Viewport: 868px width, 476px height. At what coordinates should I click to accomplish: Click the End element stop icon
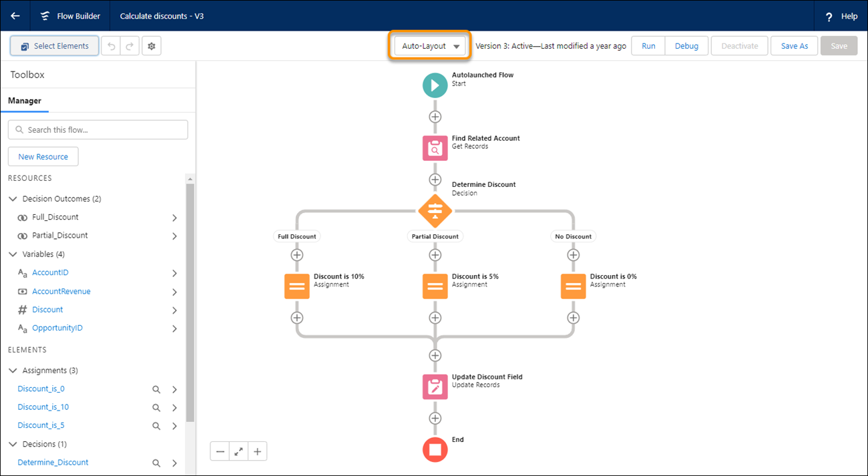[435, 449]
